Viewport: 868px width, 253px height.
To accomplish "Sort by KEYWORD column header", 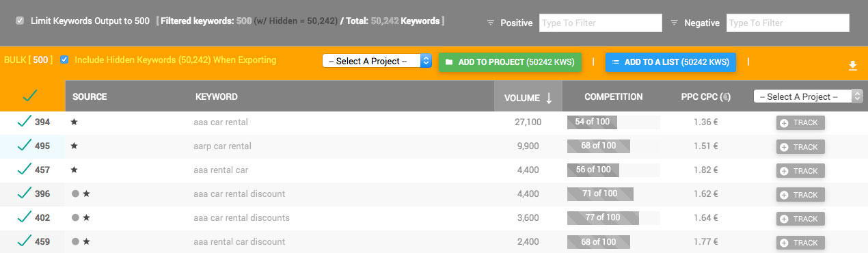I will (x=217, y=97).
